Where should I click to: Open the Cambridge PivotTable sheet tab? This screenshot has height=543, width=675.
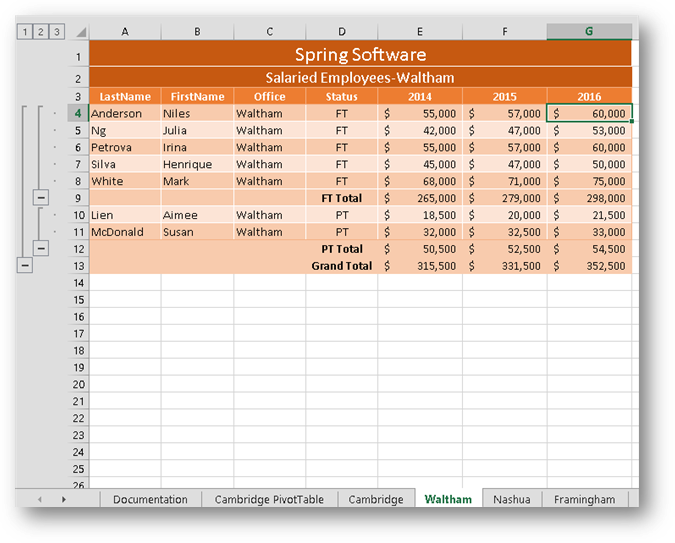tap(269, 499)
